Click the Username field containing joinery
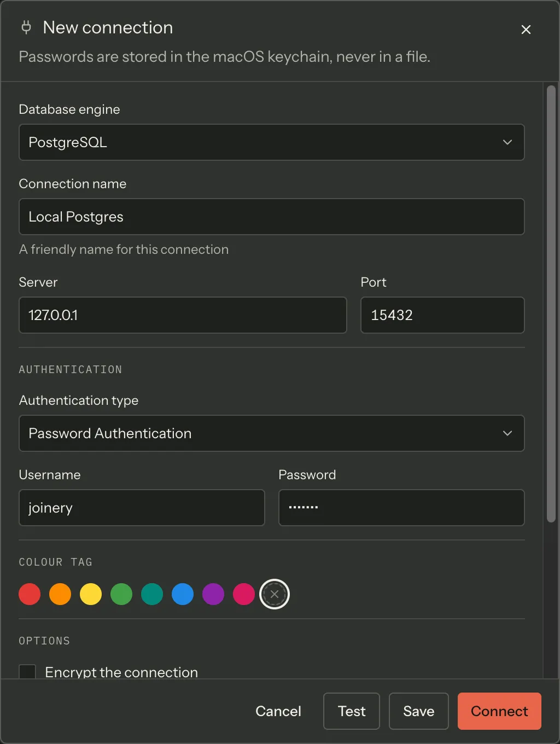The height and width of the screenshot is (744, 560). (142, 508)
